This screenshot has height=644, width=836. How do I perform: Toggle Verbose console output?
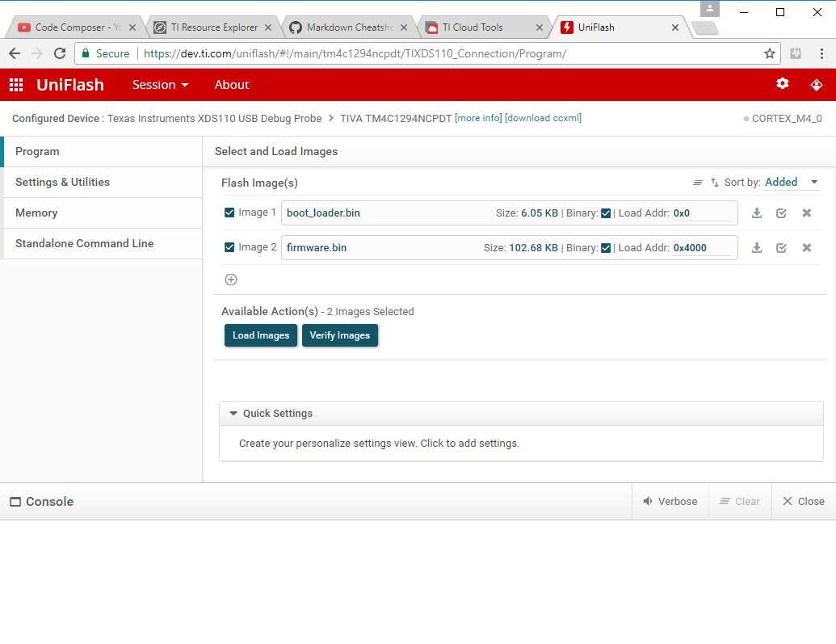pyautogui.click(x=670, y=502)
